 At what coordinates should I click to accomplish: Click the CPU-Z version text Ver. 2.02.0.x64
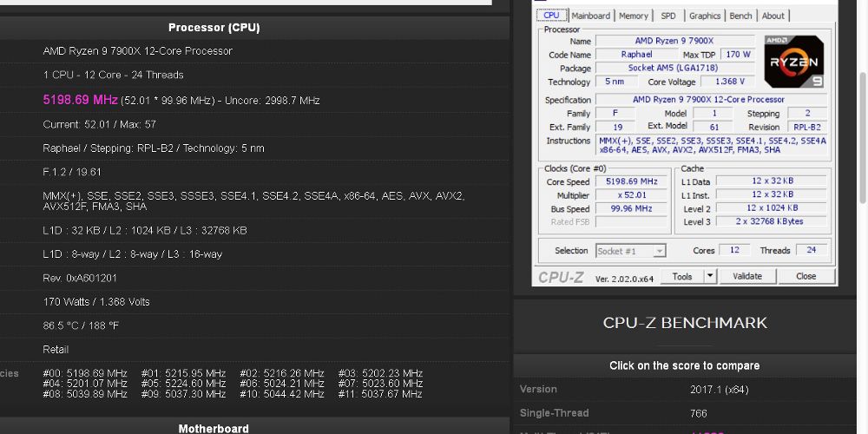point(624,279)
